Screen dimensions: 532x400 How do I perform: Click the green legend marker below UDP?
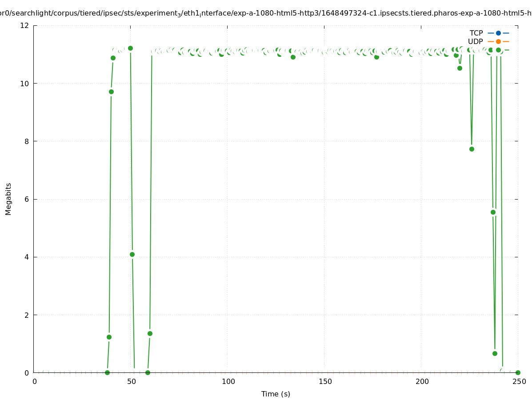tap(498, 50)
